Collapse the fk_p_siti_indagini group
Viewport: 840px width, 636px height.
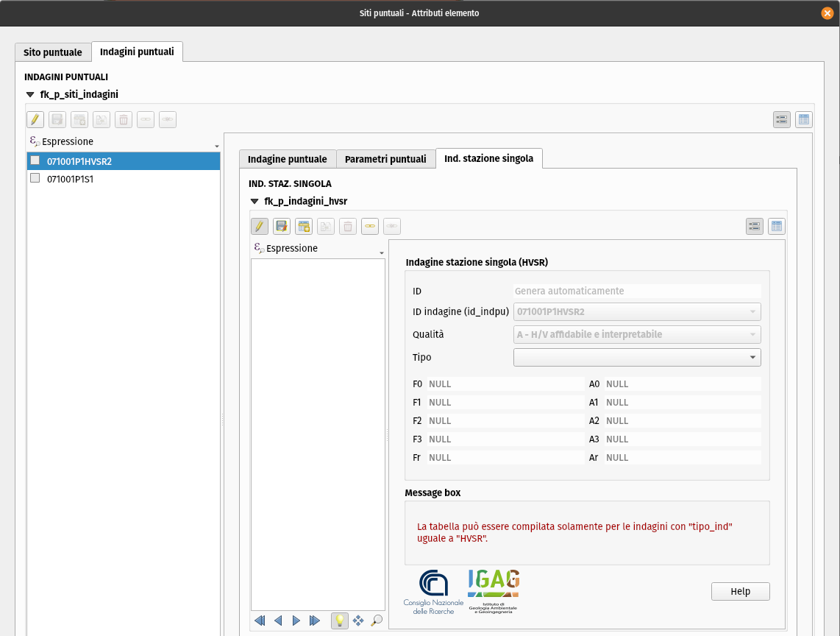tap(30, 94)
